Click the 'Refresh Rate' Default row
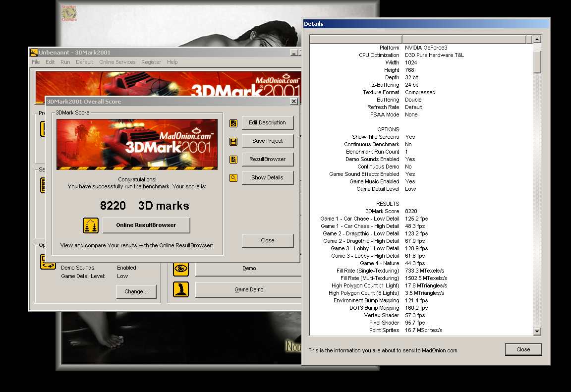The height and width of the screenshot is (392, 571). pos(395,108)
